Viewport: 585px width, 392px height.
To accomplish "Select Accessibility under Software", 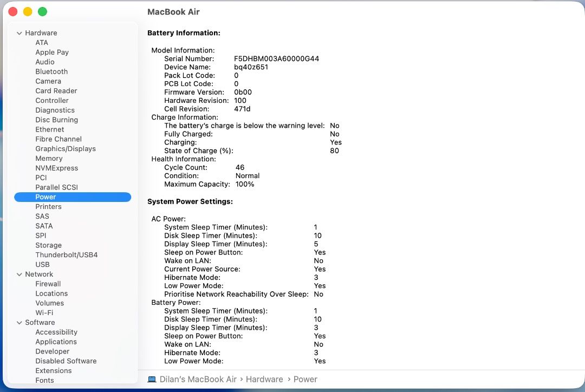I will pyautogui.click(x=56, y=332).
